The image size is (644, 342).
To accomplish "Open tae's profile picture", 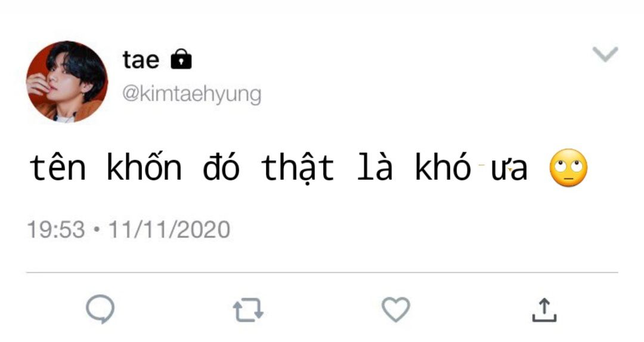I will pyautogui.click(x=67, y=81).
